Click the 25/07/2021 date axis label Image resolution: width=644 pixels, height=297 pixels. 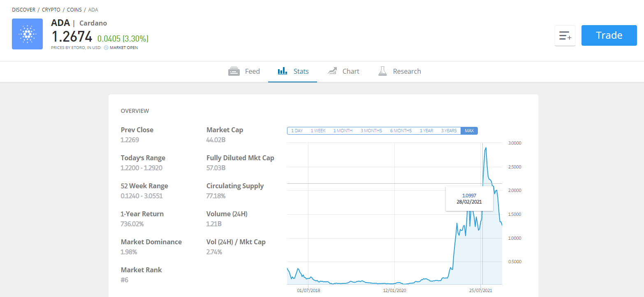(x=481, y=290)
